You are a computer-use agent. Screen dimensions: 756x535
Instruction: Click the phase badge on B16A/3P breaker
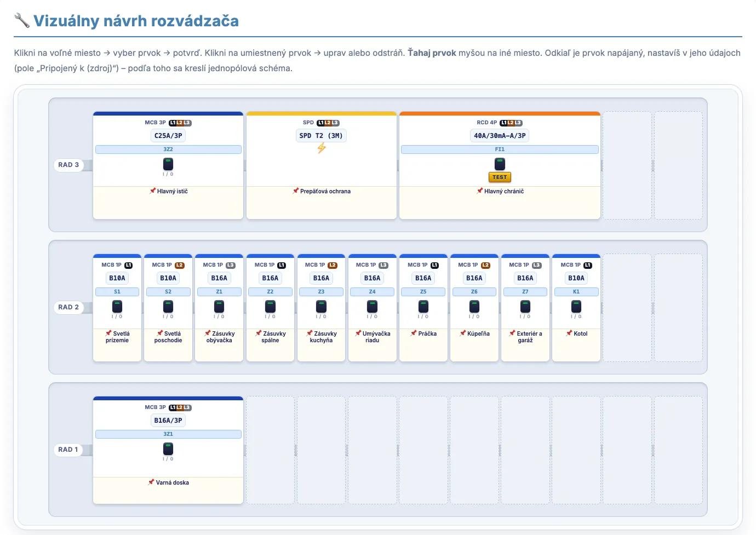180,407
